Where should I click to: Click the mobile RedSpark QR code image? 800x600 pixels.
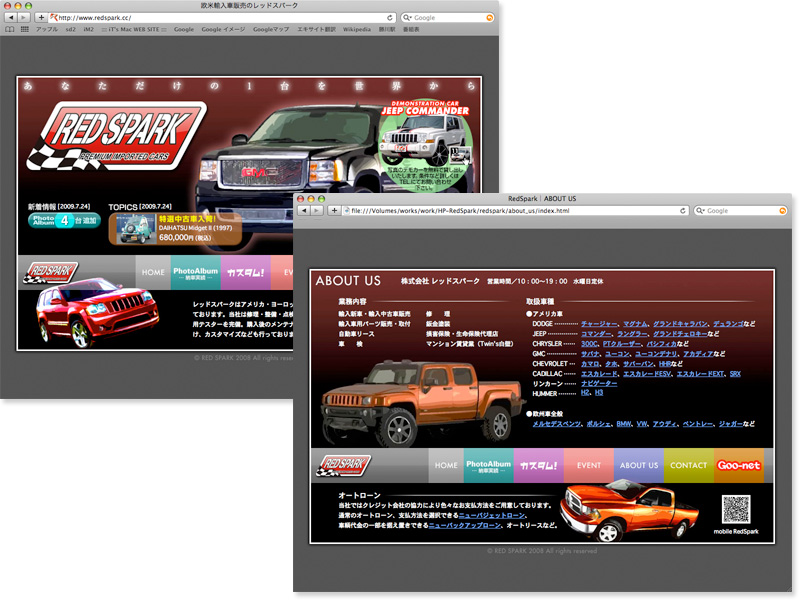(735, 509)
